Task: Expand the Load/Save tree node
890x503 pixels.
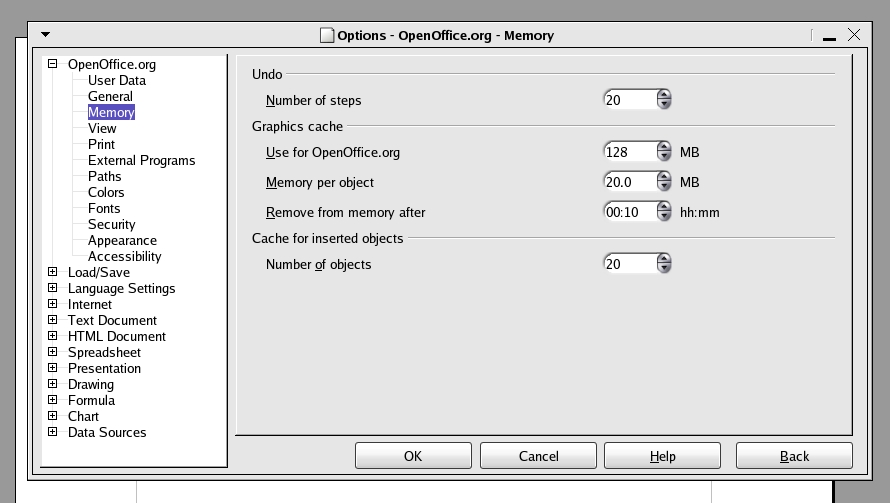Action: point(53,272)
